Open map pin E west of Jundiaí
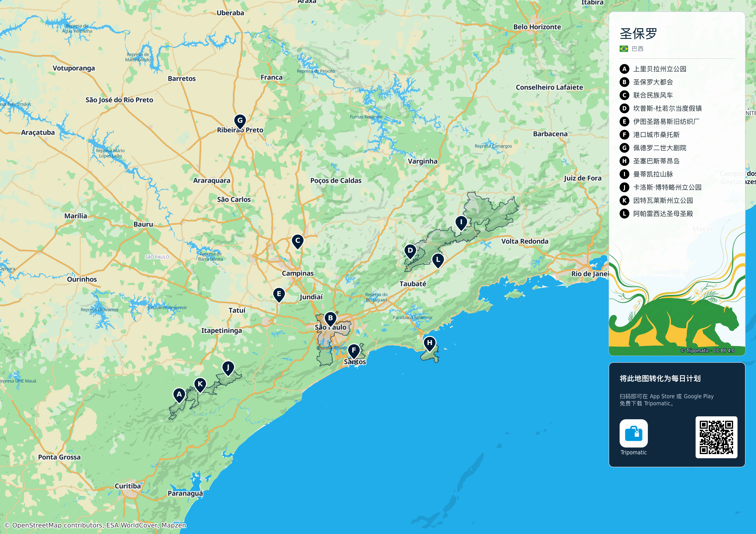The image size is (756, 534). click(x=279, y=295)
